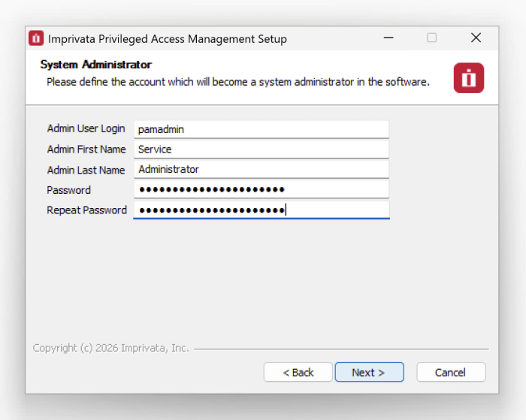Place the cursor in the Repeat Password field
The image size is (526, 420).
261,210
